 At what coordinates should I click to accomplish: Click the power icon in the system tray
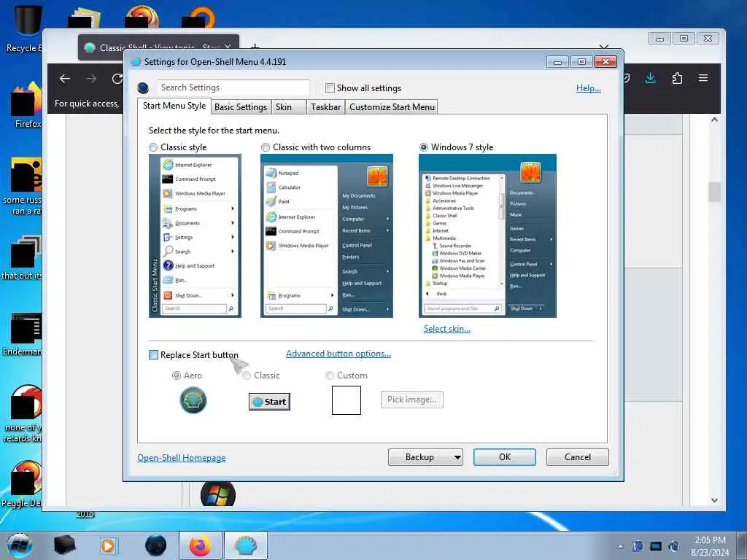tap(673, 546)
